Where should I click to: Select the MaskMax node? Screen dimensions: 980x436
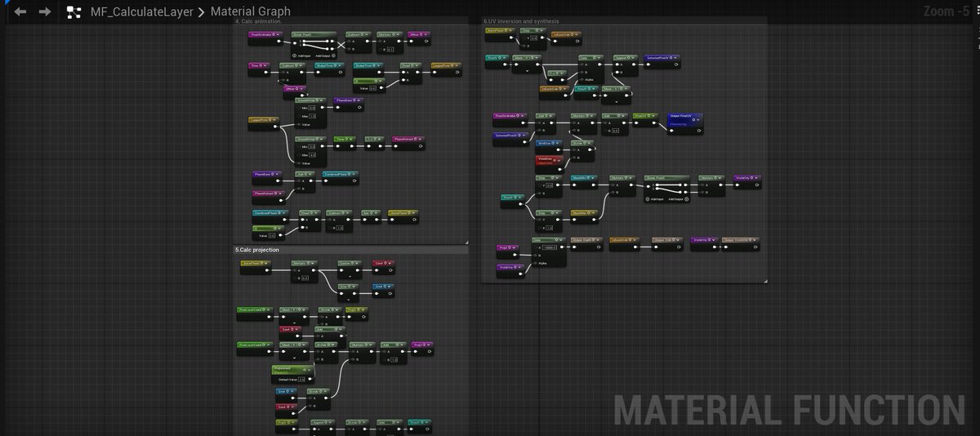click(585, 216)
